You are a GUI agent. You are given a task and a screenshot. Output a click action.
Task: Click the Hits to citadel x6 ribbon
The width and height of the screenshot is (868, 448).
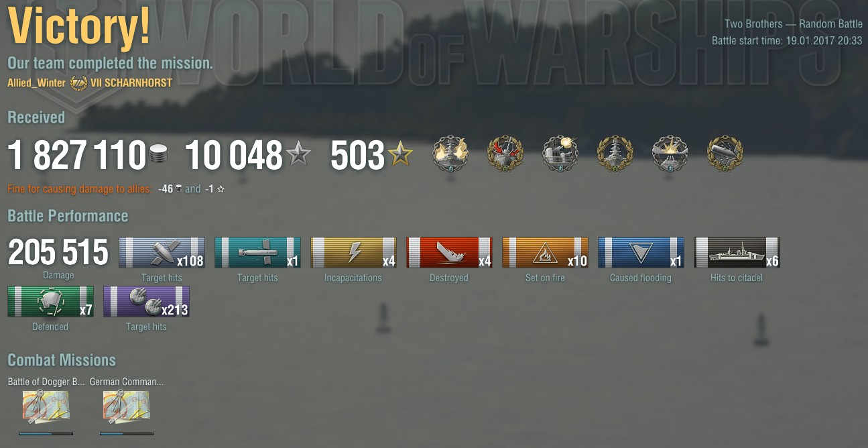737,252
